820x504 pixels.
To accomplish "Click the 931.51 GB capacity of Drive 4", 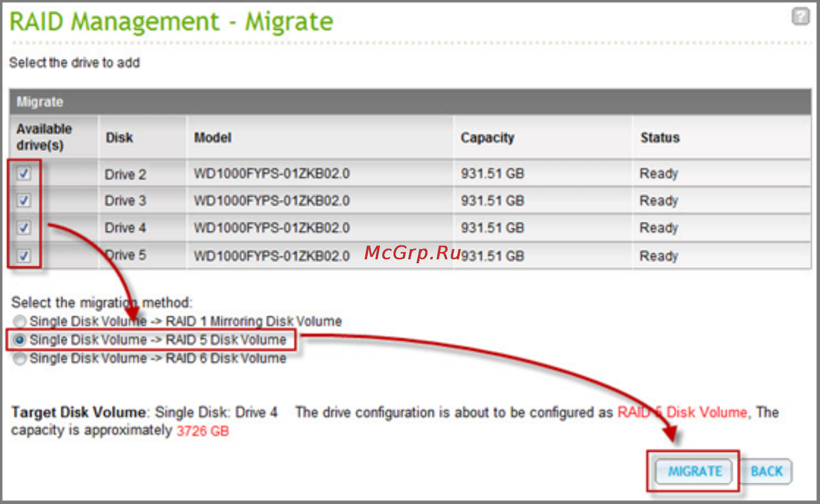I will pos(492,228).
